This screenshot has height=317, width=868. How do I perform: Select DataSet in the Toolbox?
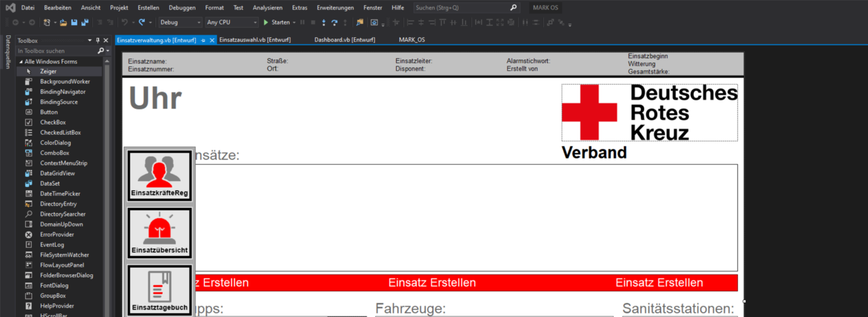point(60,184)
